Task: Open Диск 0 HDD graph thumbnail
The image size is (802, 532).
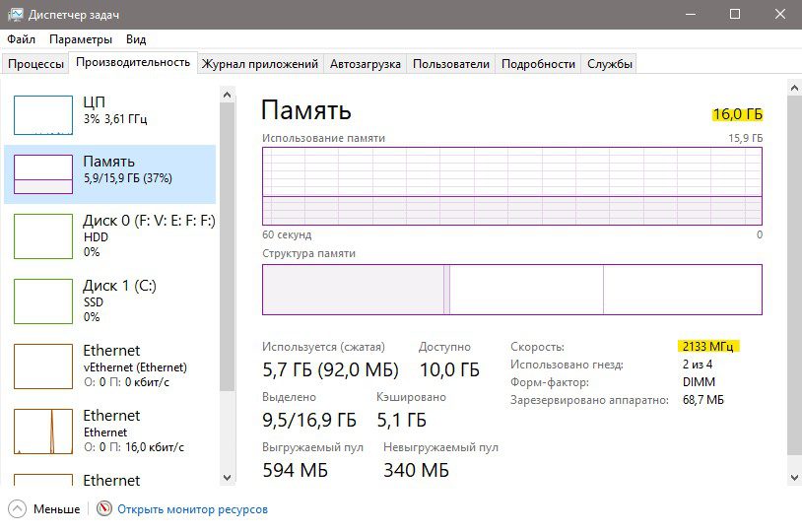Action: pyautogui.click(x=43, y=236)
